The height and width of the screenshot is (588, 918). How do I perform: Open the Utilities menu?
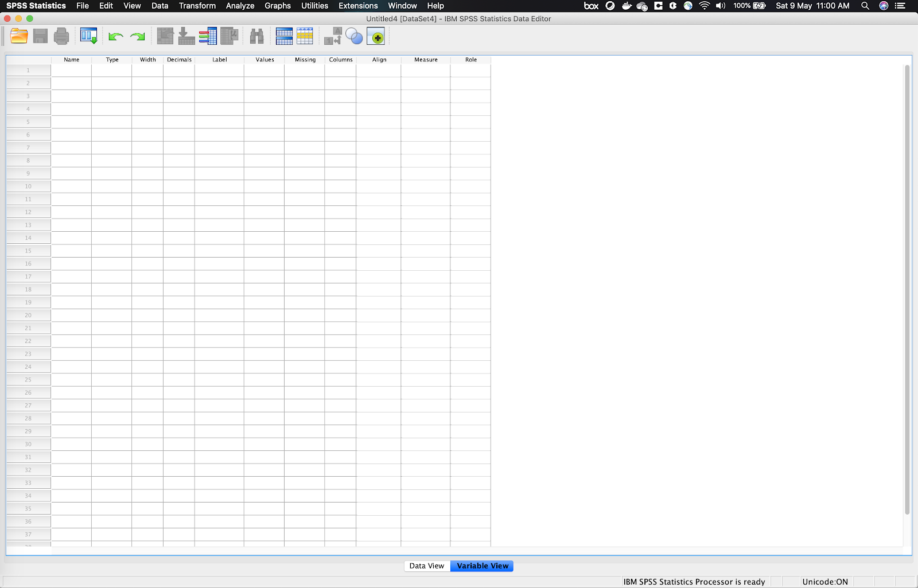(x=315, y=6)
